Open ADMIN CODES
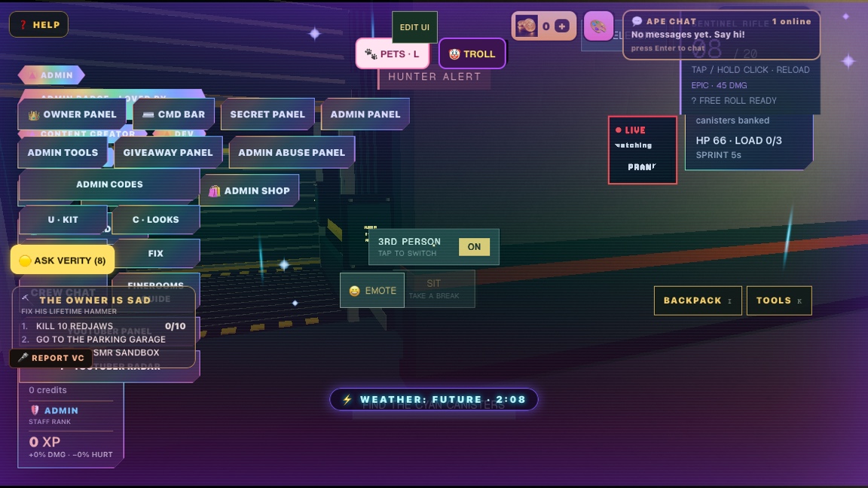 pyautogui.click(x=109, y=185)
